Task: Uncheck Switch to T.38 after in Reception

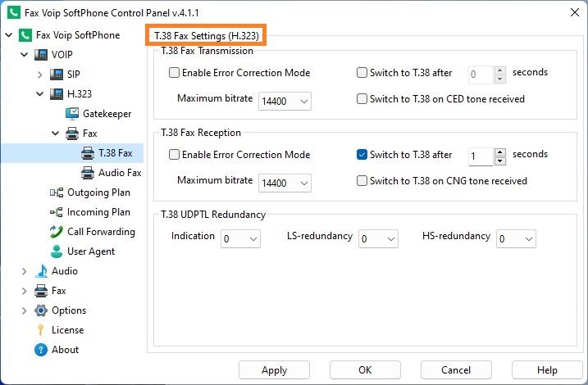Action: tap(362, 155)
